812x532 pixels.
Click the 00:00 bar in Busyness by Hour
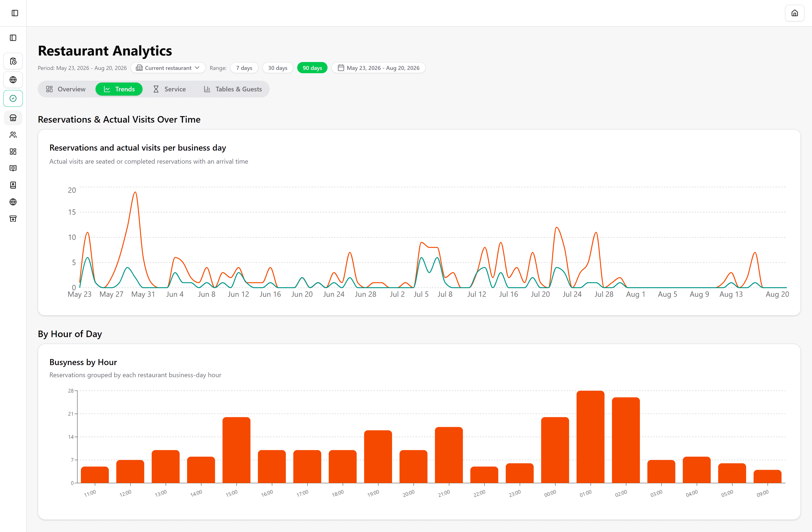(x=555, y=450)
